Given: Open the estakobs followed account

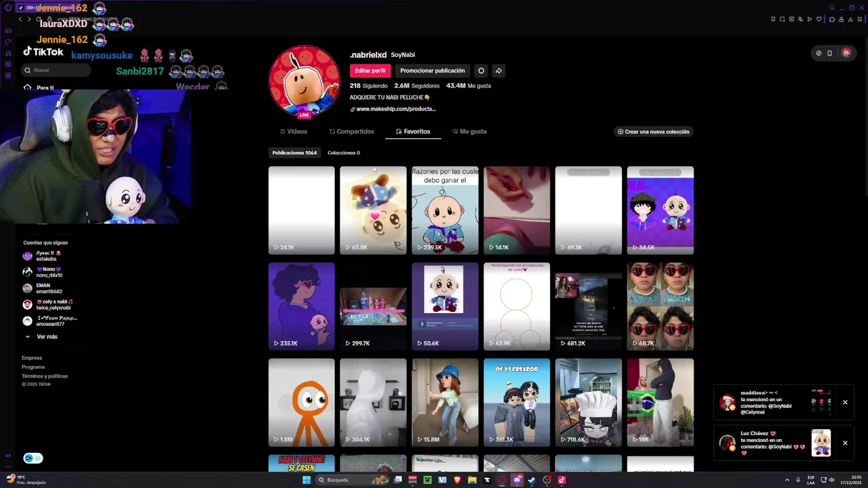Looking at the screenshot, I should [42, 256].
